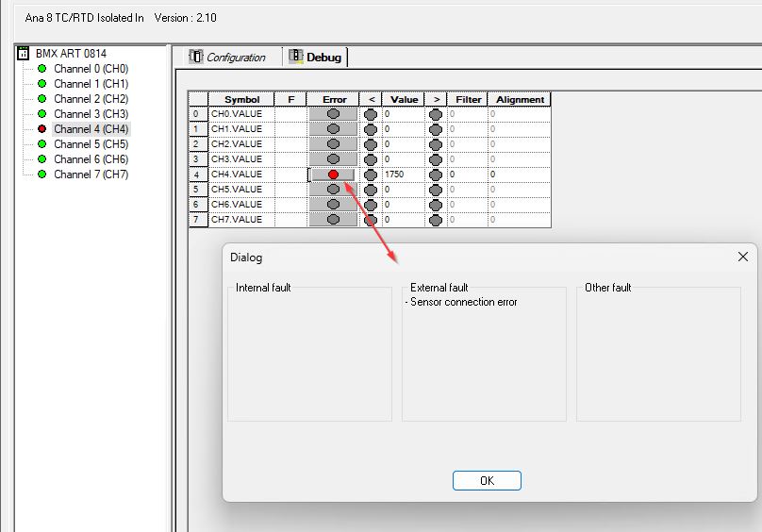Click overflow '>' indicator for CH2.VALUE
Screen dimensions: 762x532
coord(436,145)
